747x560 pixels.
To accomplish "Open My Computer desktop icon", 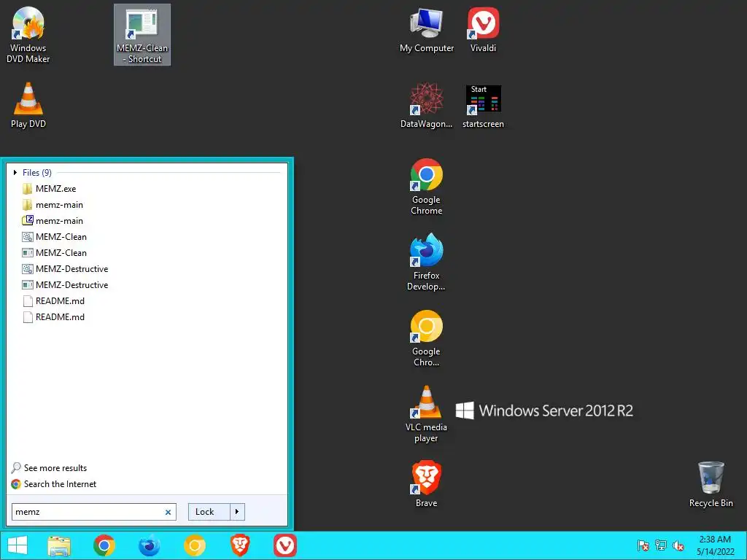I will click(x=426, y=31).
